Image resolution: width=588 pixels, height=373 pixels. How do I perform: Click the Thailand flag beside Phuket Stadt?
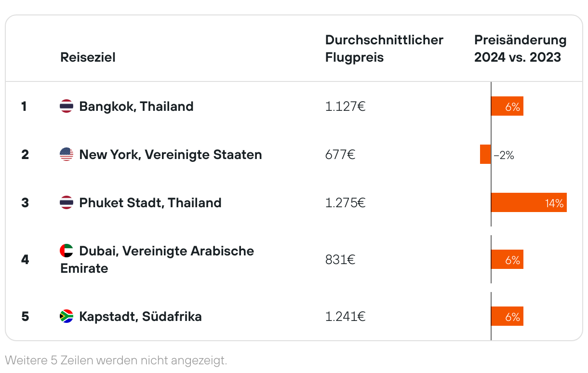pyautogui.click(x=67, y=202)
